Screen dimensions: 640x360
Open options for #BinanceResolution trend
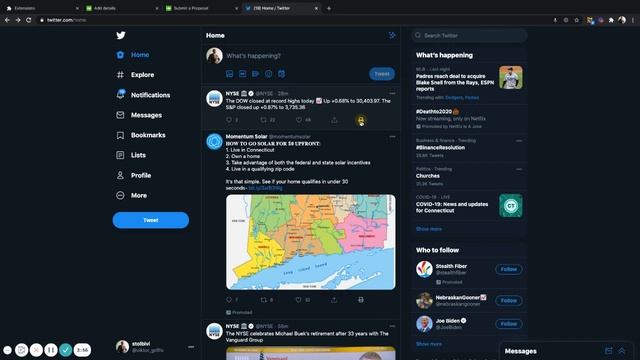point(519,141)
